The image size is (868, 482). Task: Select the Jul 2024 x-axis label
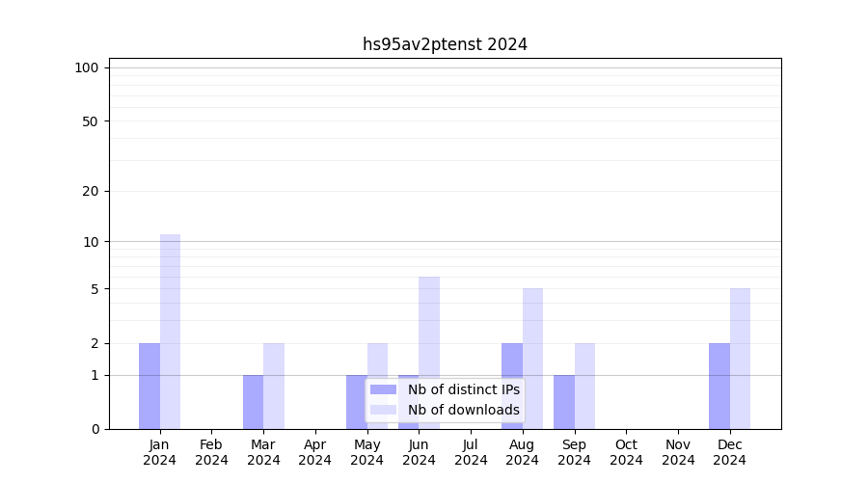point(471,452)
